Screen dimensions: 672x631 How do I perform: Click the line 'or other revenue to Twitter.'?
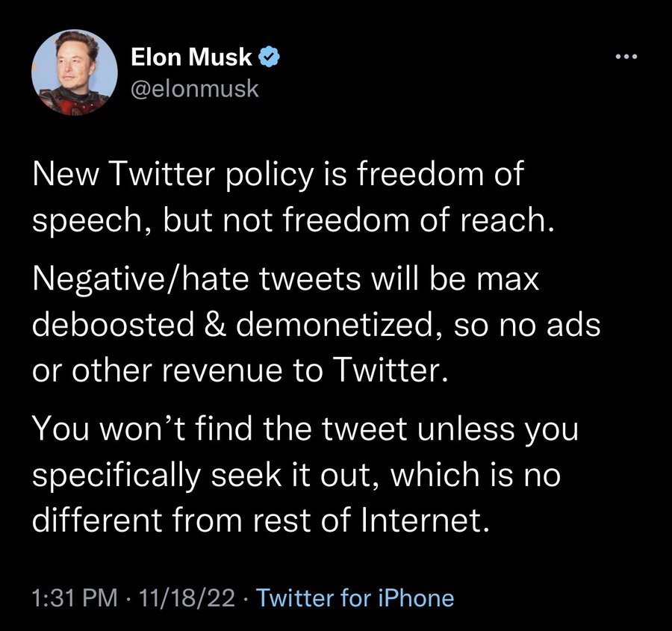click(240, 370)
